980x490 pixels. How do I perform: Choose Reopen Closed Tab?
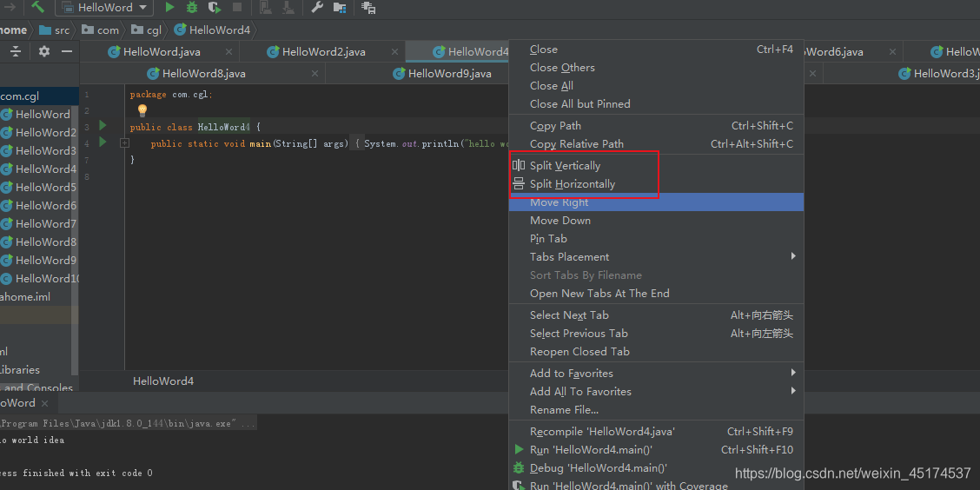click(656, 351)
